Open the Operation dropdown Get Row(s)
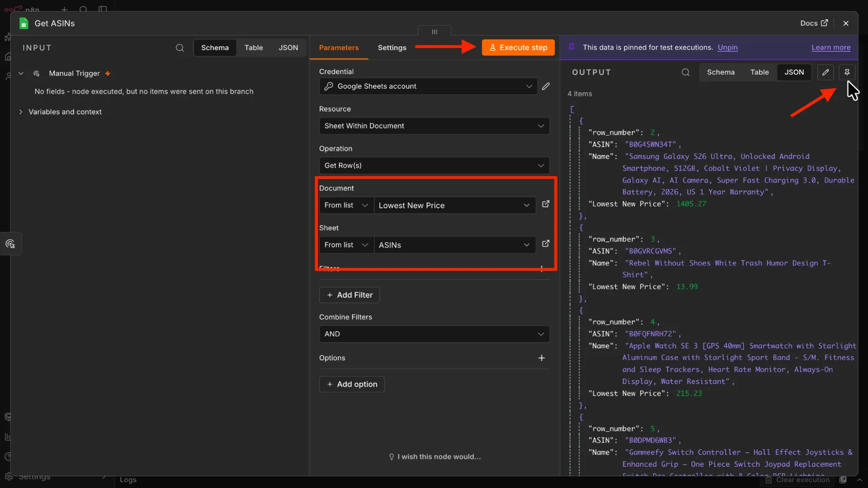The width and height of the screenshot is (868, 488). [x=434, y=165]
